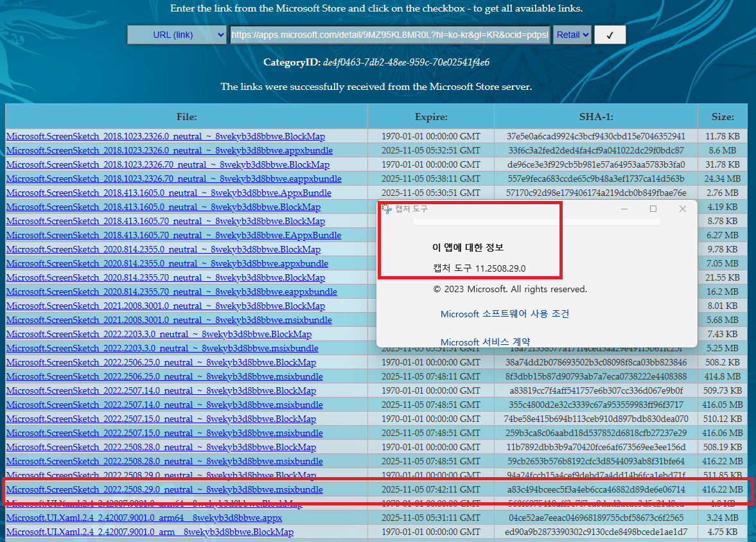
Task: Download ScreenSketch 2018.1023.2326.0 appxbundle
Action: [169, 150]
